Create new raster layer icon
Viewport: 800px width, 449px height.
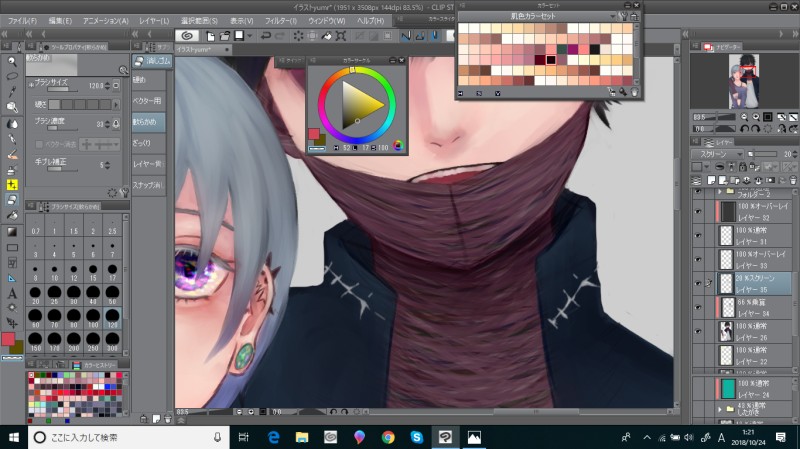pyautogui.click(x=711, y=180)
